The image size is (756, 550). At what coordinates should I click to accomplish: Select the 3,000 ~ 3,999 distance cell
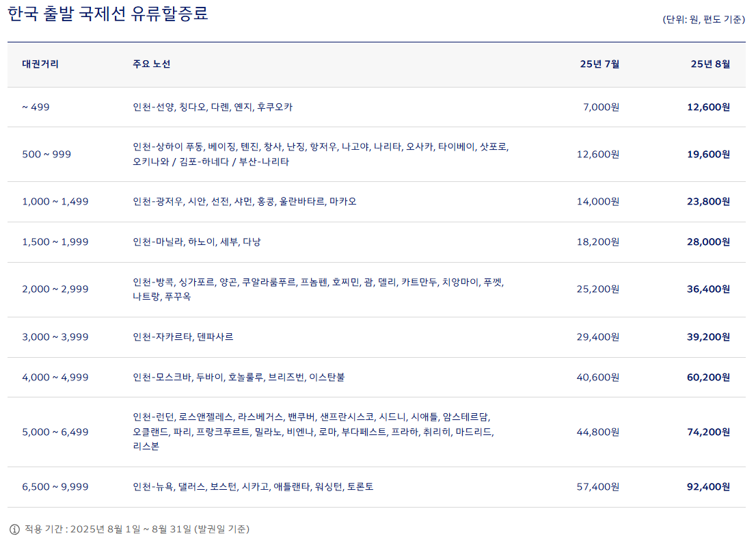55,337
